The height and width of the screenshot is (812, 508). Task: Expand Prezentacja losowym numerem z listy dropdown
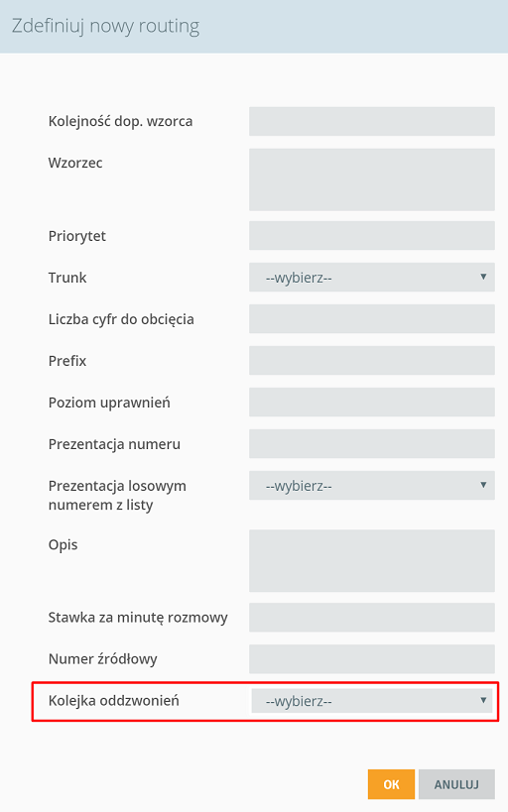[x=372, y=485]
